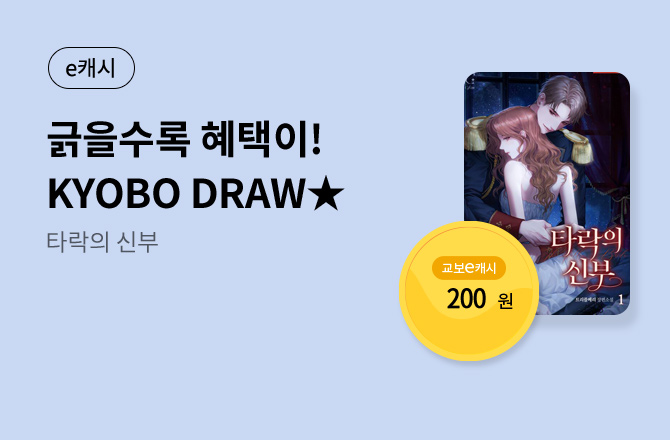670x440 pixels.
Task: Open the 타락의 신부 book cover
Action: click(x=547, y=193)
